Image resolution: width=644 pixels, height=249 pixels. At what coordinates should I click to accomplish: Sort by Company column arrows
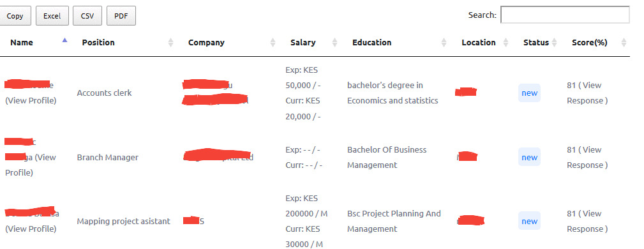(x=273, y=42)
